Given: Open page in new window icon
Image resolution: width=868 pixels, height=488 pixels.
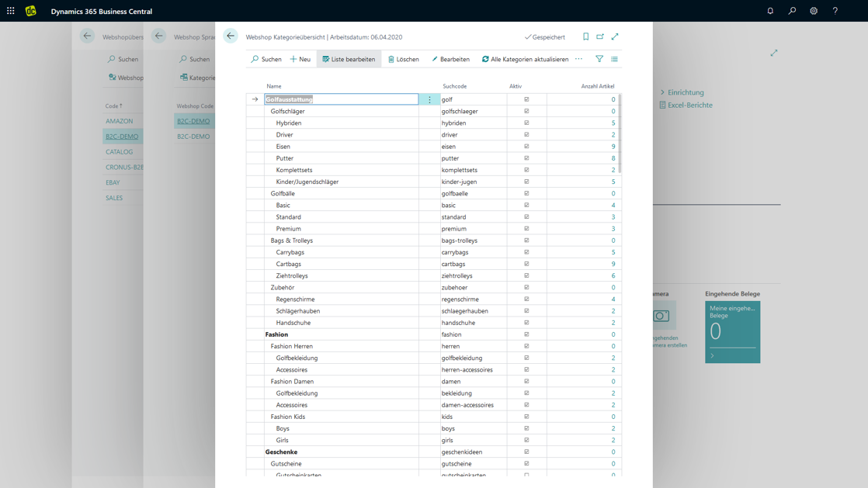Looking at the screenshot, I should (600, 36).
